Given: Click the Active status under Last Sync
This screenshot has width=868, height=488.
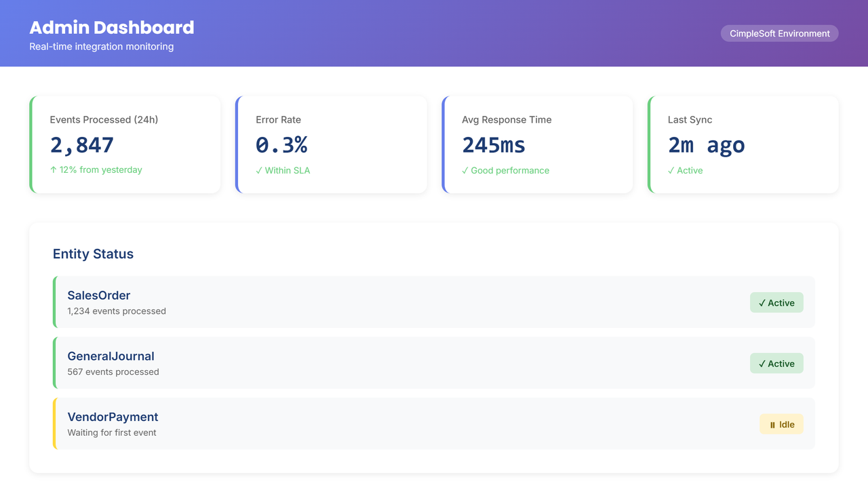Looking at the screenshot, I should click(x=685, y=170).
